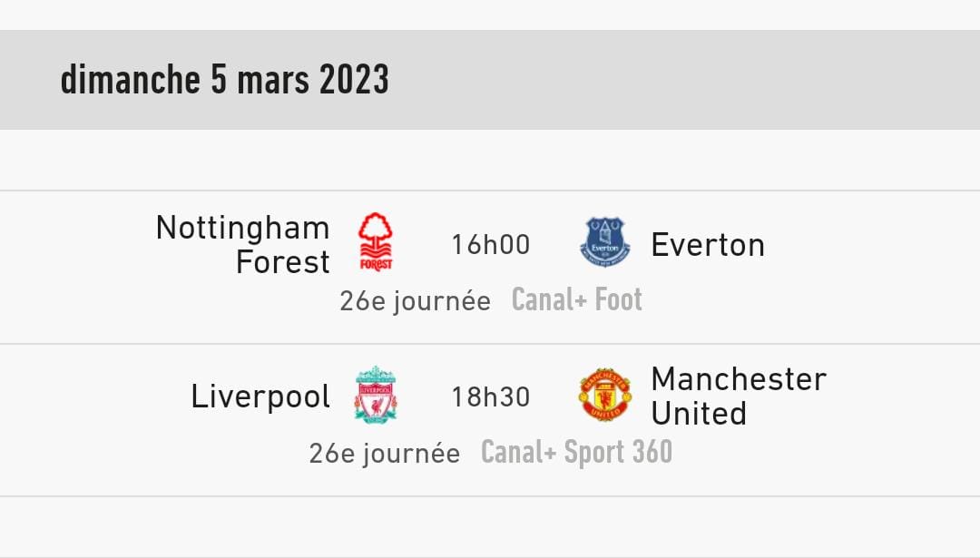Open the Canal+ Sport 360 broadcaster label

point(576,452)
